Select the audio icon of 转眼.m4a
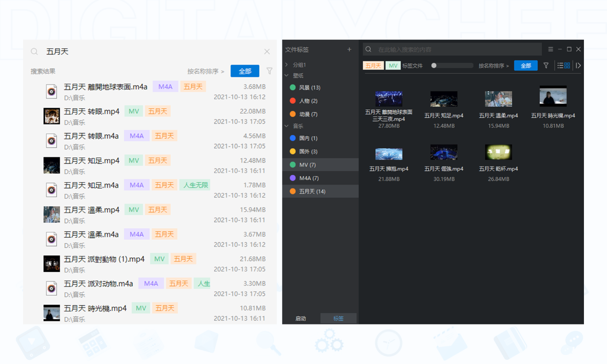 click(51, 141)
